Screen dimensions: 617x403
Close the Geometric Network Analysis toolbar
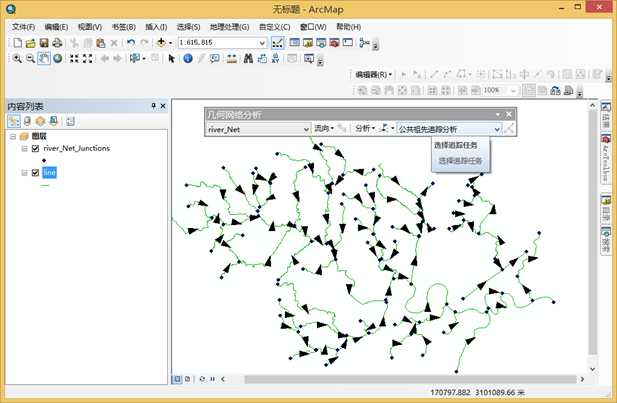[509, 114]
